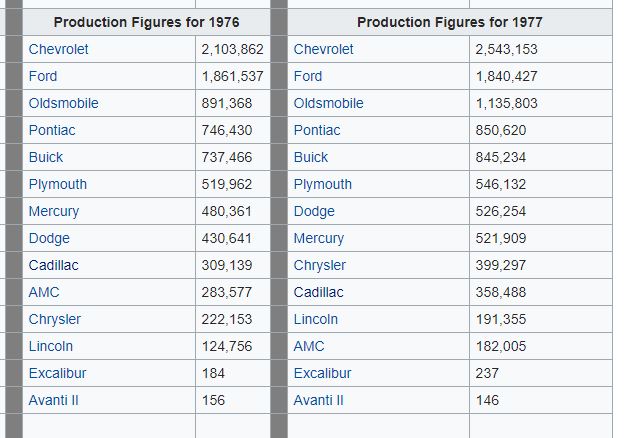This screenshot has height=438, width=627.
Task: Open Dodge link in 1976 table
Action: coord(49,238)
